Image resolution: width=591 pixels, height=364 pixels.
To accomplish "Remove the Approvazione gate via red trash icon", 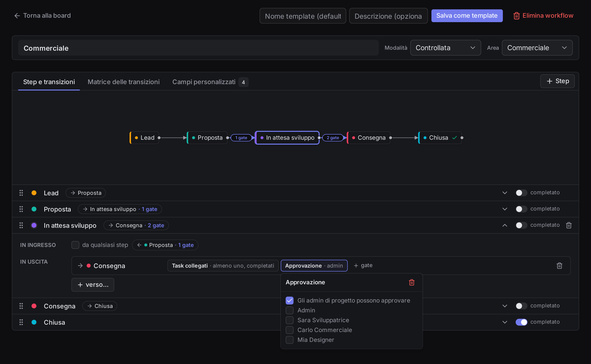I will (x=412, y=282).
